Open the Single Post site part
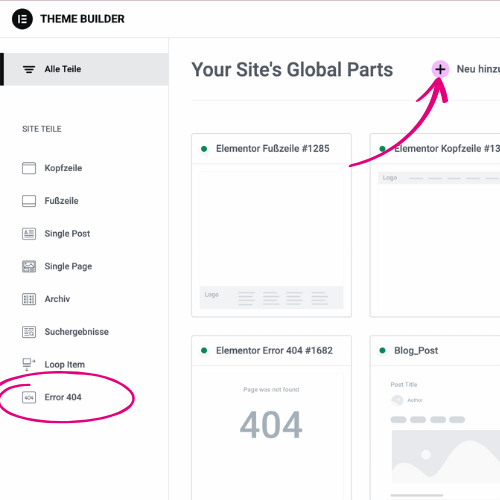This screenshot has width=500, height=500. tap(67, 234)
